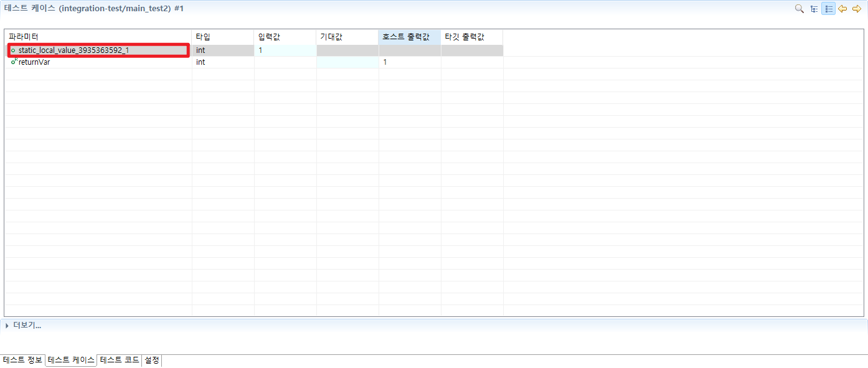This screenshot has height=368, width=868.
Task: Click the 파라미터 column header
Action: click(x=98, y=37)
